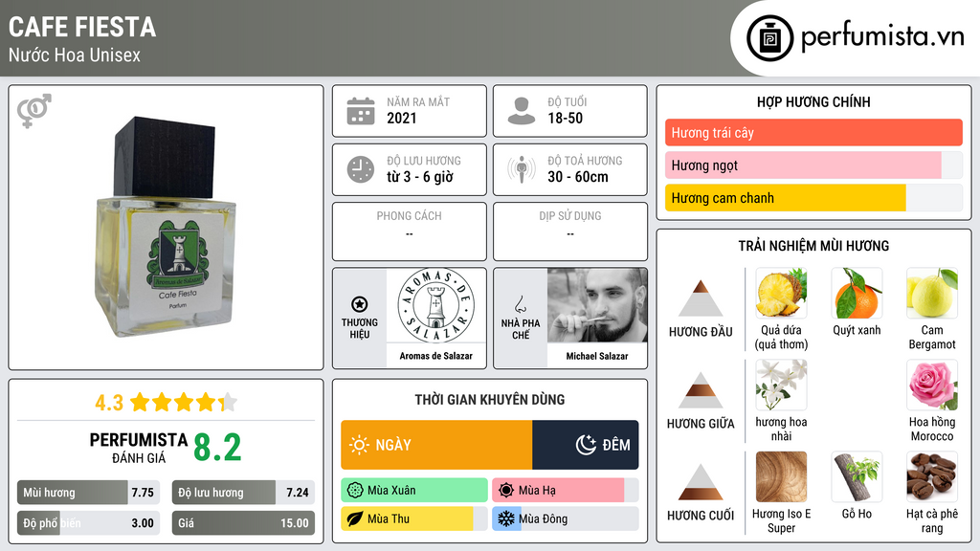Click the Độ lưu hương score bar
This screenshot has height=551, width=980.
tap(243, 493)
